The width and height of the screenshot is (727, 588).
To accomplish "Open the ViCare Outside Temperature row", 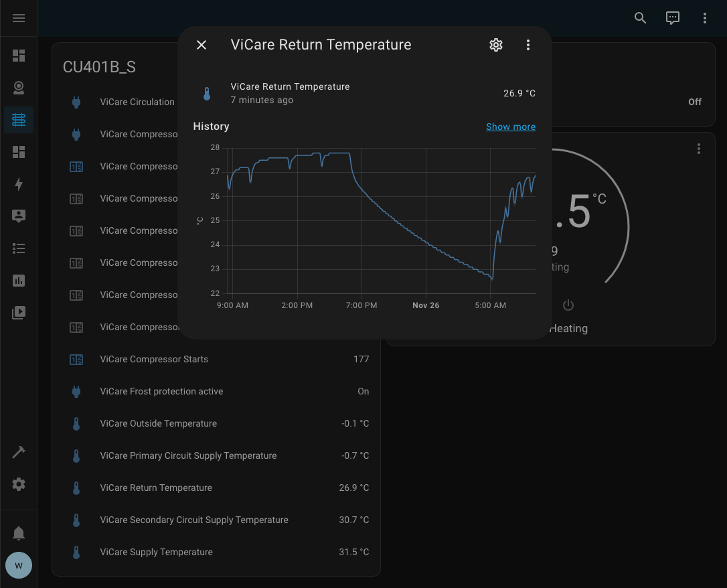I will tap(216, 423).
